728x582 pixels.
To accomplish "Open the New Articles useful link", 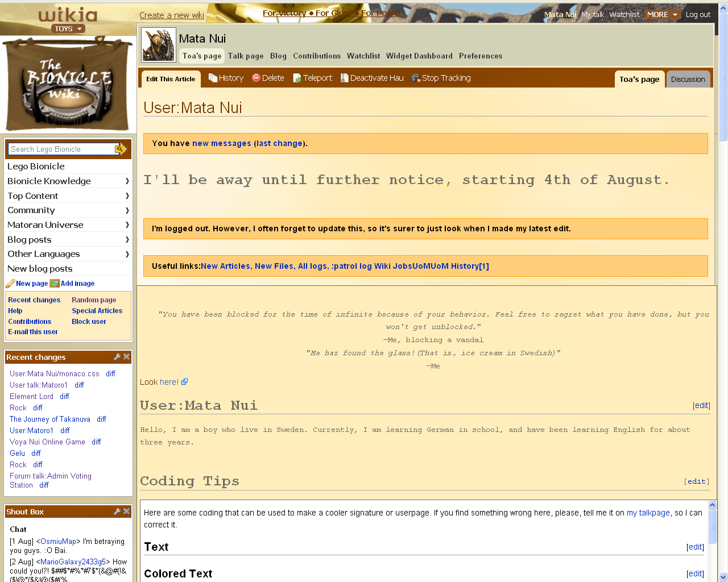I will [225, 266].
